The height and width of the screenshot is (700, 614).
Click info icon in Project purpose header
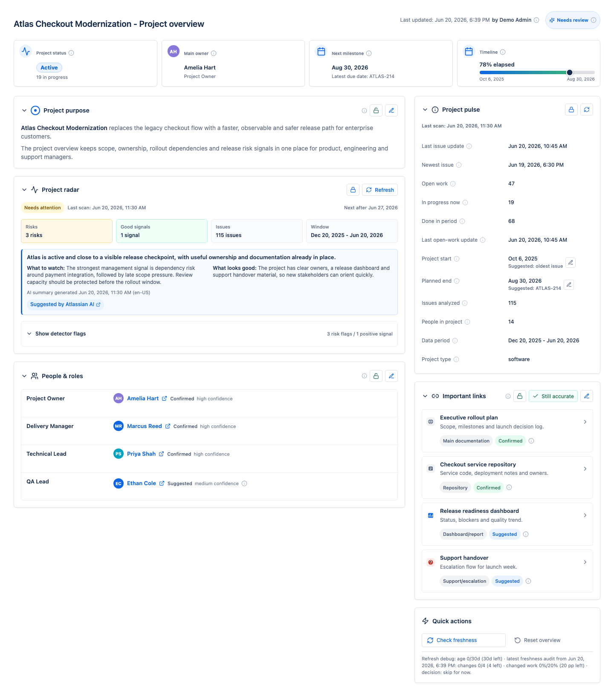click(364, 110)
